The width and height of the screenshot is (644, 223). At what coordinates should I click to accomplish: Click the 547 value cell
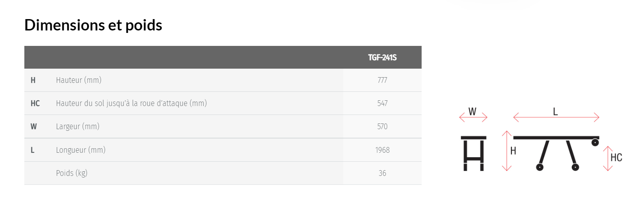382,103
